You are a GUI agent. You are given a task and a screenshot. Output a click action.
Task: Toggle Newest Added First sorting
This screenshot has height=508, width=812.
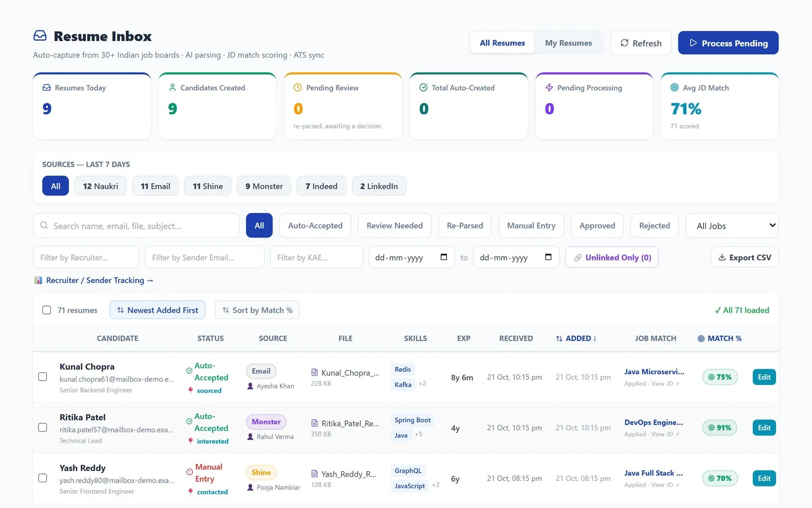(157, 310)
